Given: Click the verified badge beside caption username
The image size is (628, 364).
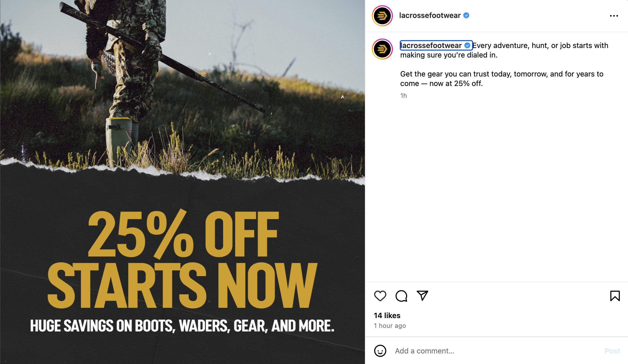Looking at the screenshot, I should click(467, 46).
